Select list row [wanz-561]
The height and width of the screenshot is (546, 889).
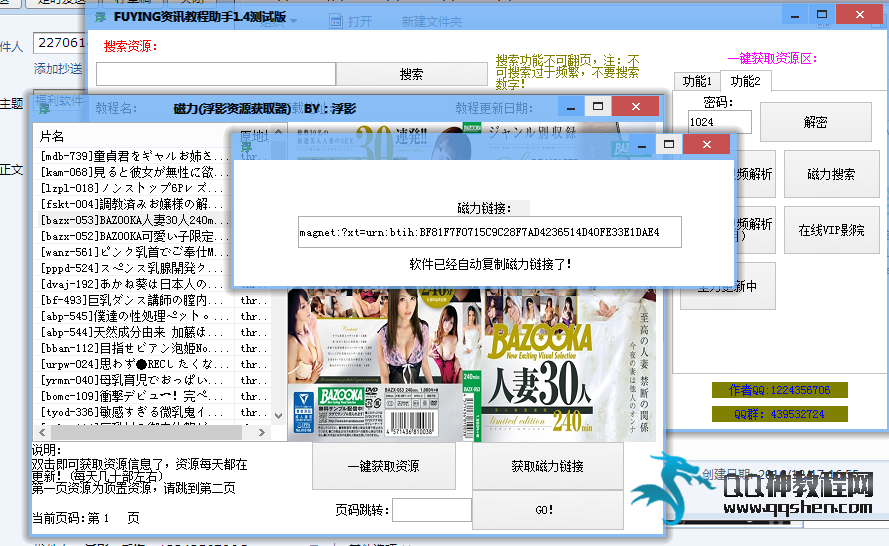click(x=134, y=252)
